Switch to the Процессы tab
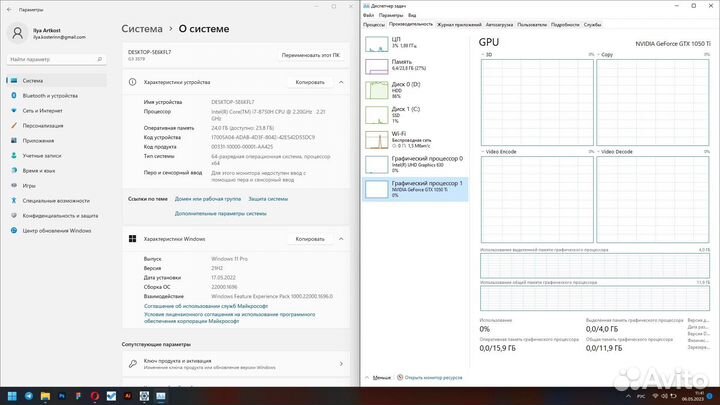The width and height of the screenshot is (720, 405). [x=374, y=25]
